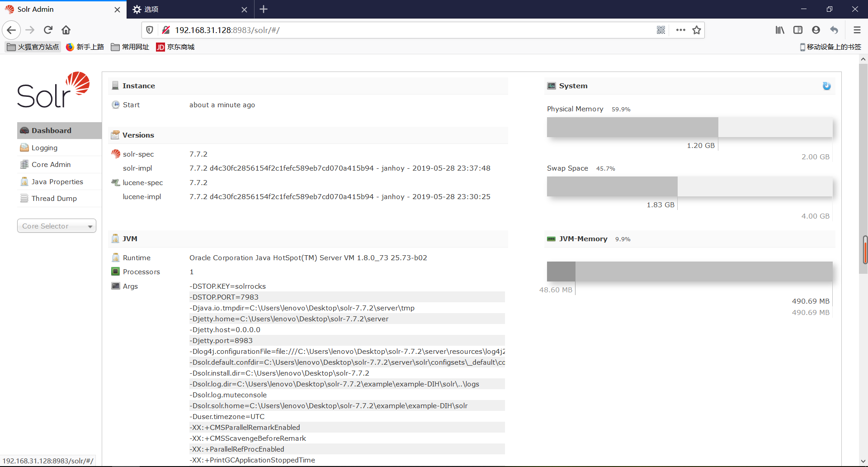Viewport: 868px width, 467px height.
Task: Click the 'about a minute ago' start time
Action: pos(222,105)
